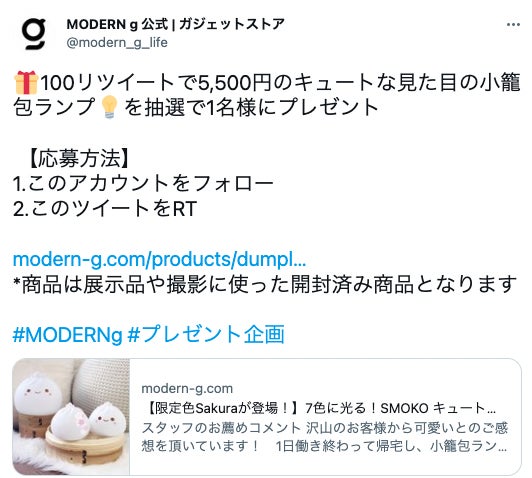Click the light bulb emoji
Image resolution: width=532 pixels, height=478 pixels.
(x=110, y=107)
